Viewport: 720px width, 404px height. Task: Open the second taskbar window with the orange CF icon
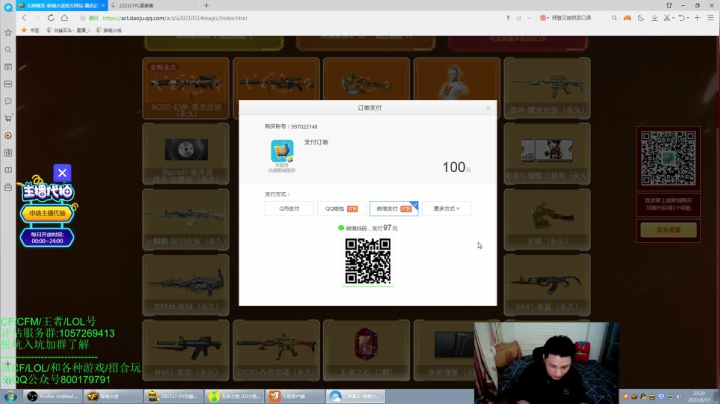click(x=112, y=396)
